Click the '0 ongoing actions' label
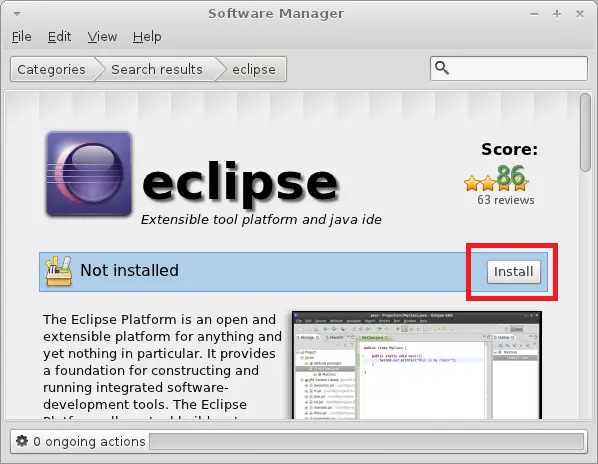The width and height of the screenshot is (598, 464). (89, 442)
